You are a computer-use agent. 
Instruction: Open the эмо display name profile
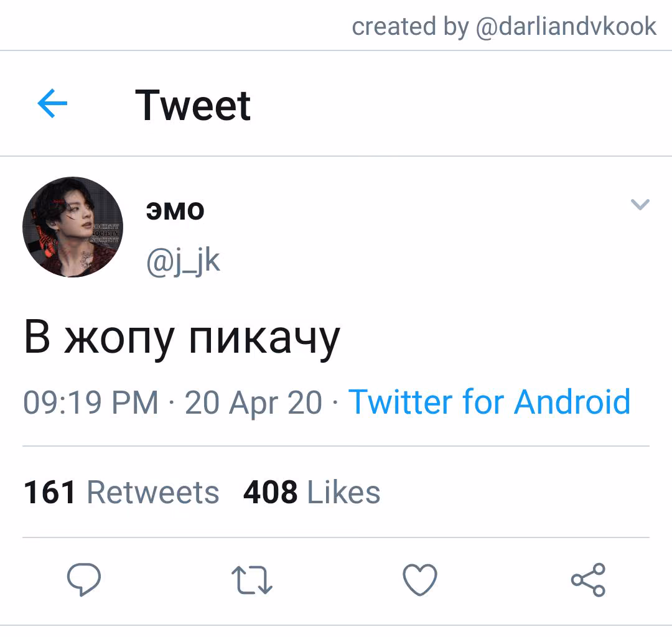(x=175, y=211)
